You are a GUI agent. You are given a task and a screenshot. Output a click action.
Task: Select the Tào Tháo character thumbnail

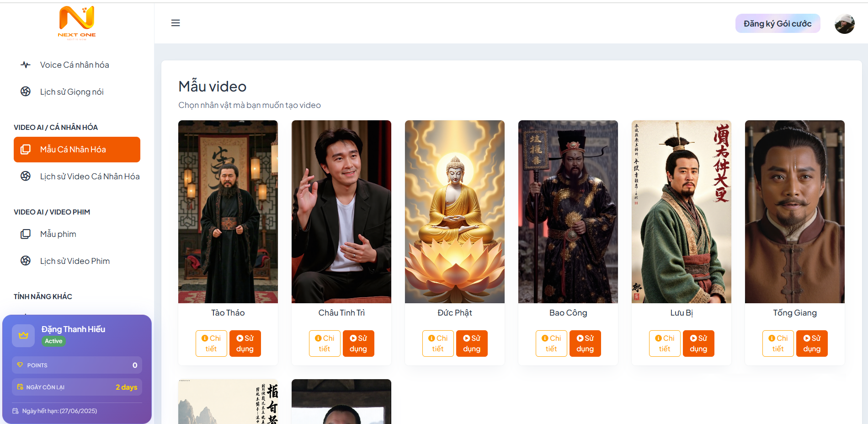[228, 212]
